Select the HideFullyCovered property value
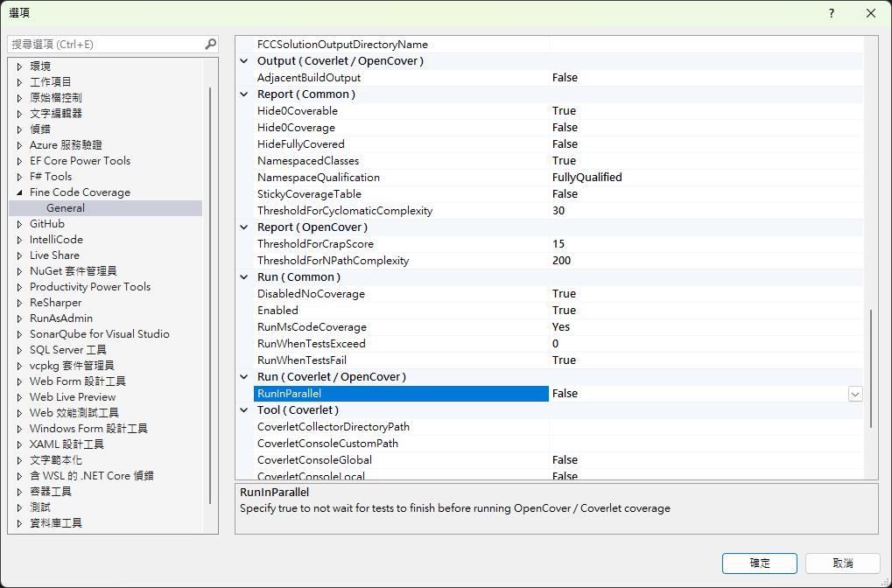 point(700,144)
